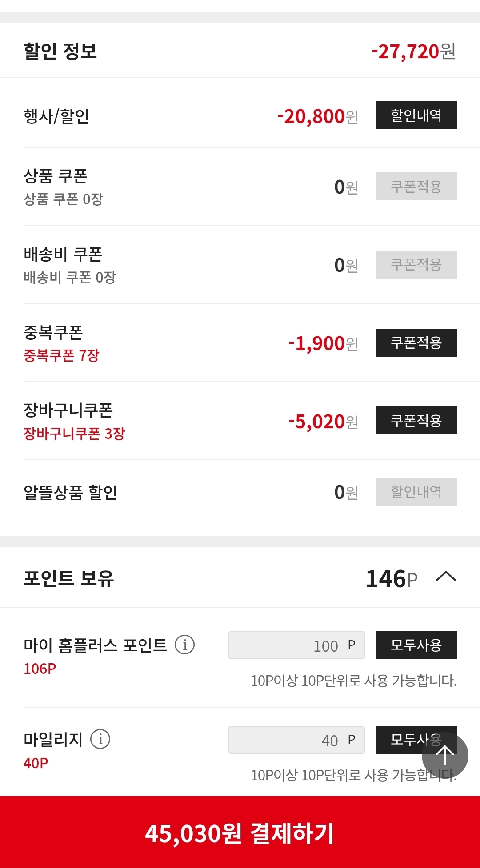Tap the 장바구니쿠폰 3장 red link text
Screen dimensions: 480x868
(74, 434)
